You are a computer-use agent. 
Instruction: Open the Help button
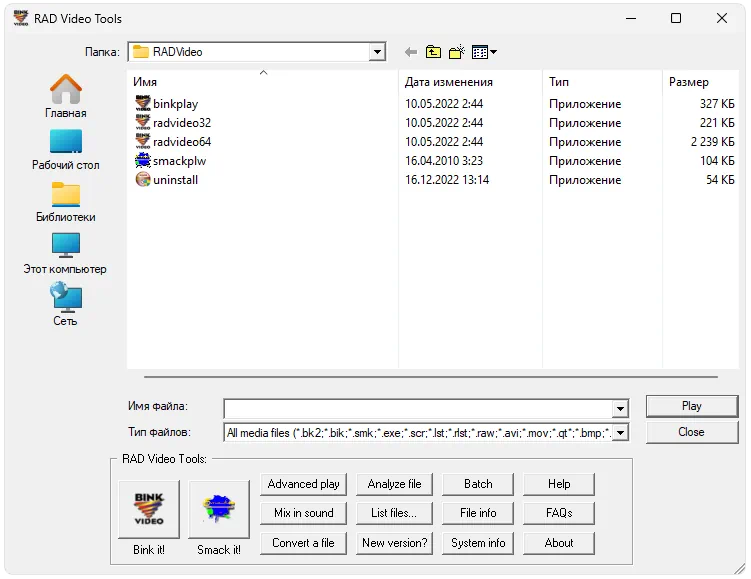pyautogui.click(x=559, y=484)
